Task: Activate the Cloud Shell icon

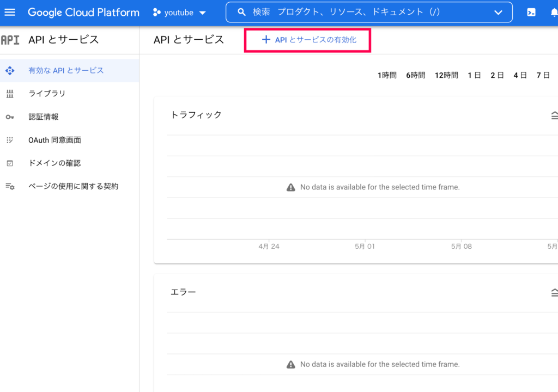Action: coord(531,13)
